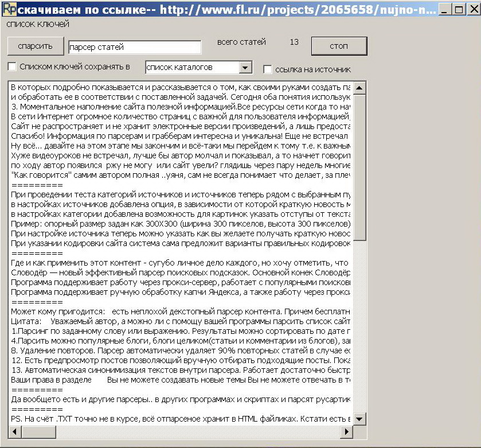Click the line starting "Спасибо! Информация по парсерам"
Screen dimensions: 481x448
(x=179, y=137)
